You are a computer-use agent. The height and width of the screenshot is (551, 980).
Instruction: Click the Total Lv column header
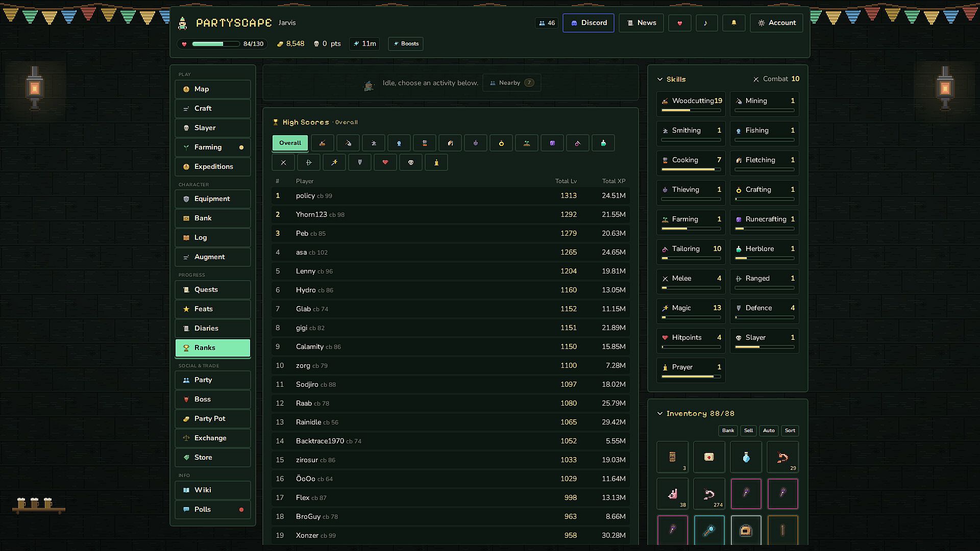(x=566, y=181)
